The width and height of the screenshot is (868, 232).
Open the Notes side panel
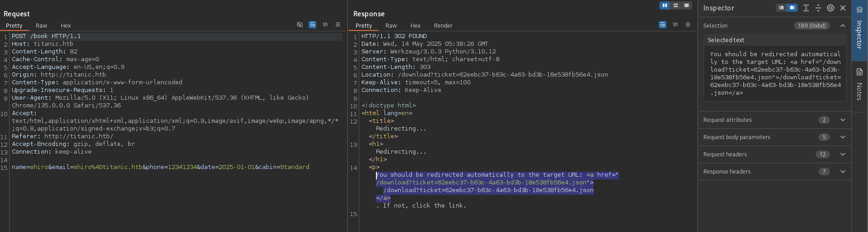(x=859, y=85)
